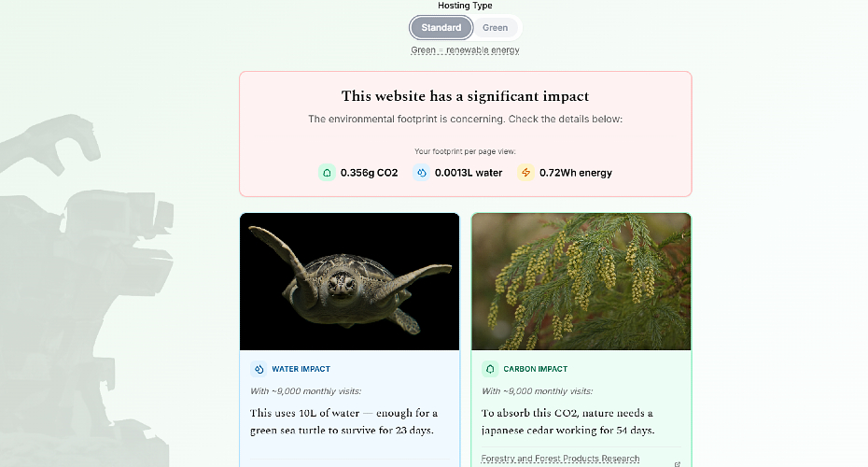
Task: Open the Forestry and Forest Products Research link
Action: [560, 459]
